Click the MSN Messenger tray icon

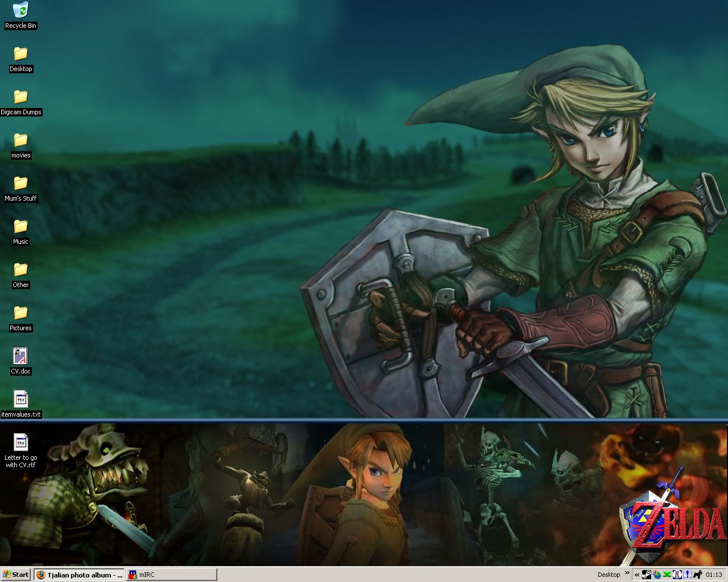tap(656, 575)
